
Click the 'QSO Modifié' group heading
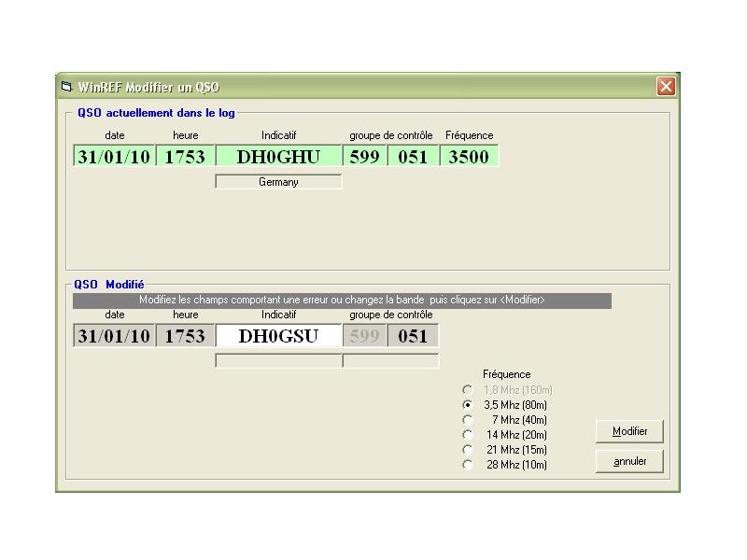point(108,285)
